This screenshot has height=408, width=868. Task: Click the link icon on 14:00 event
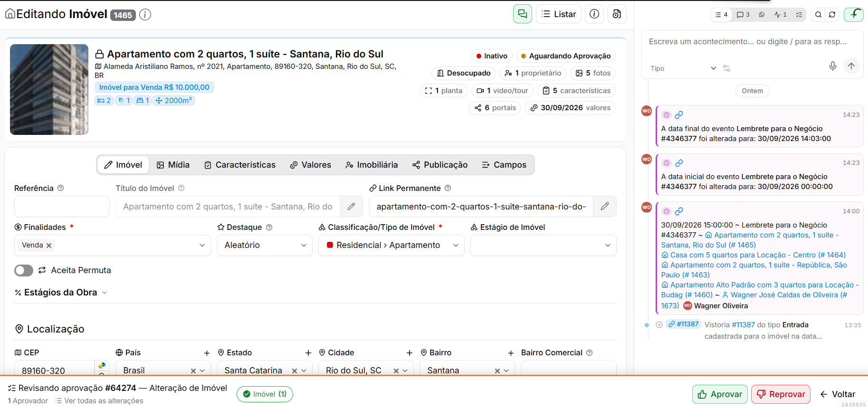coord(679,211)
